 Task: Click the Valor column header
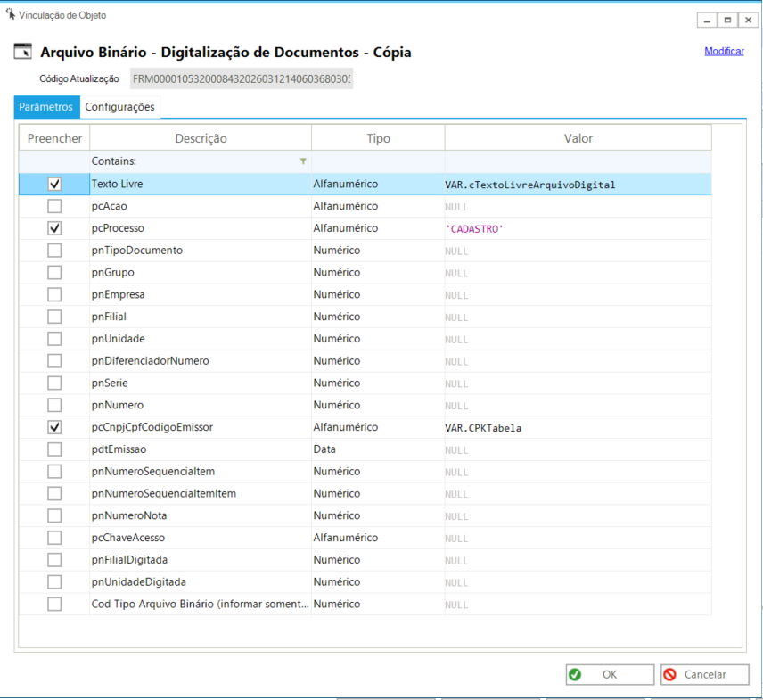[x=578, y=138]
